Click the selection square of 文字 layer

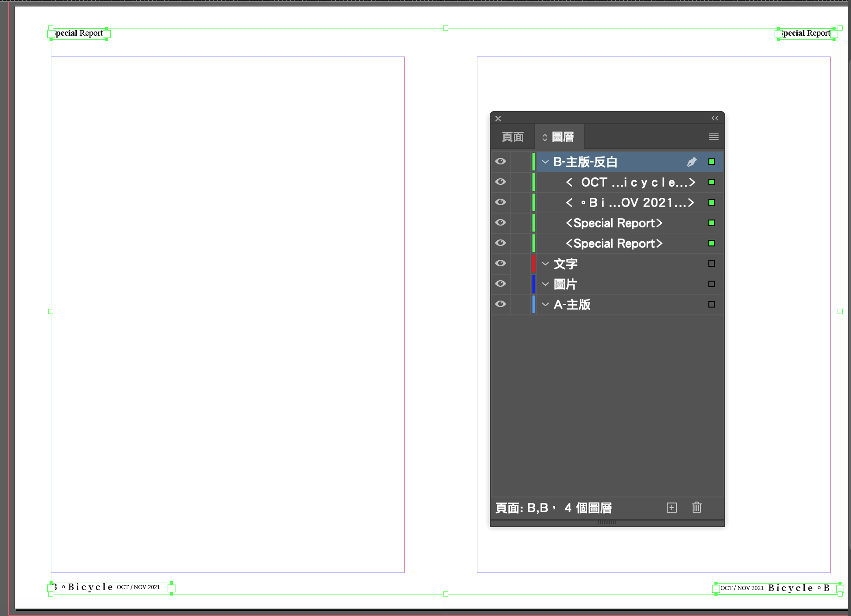pos(711,264)
